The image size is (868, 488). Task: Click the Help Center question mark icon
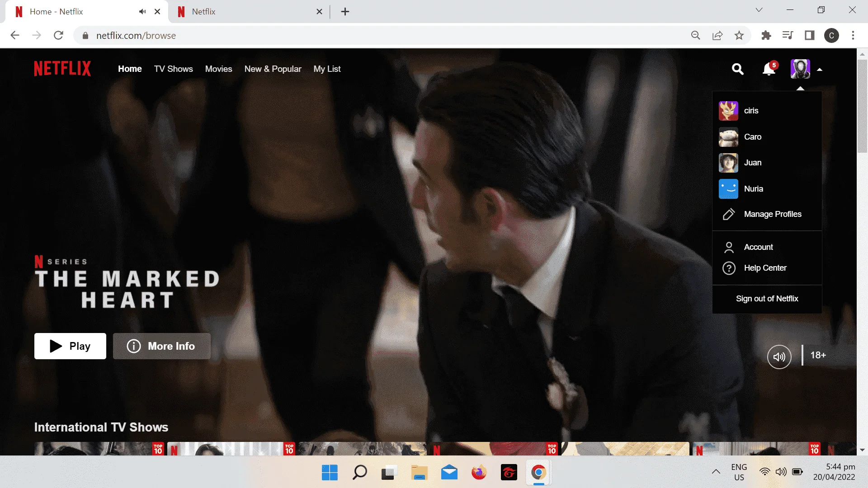click(729, 268)
